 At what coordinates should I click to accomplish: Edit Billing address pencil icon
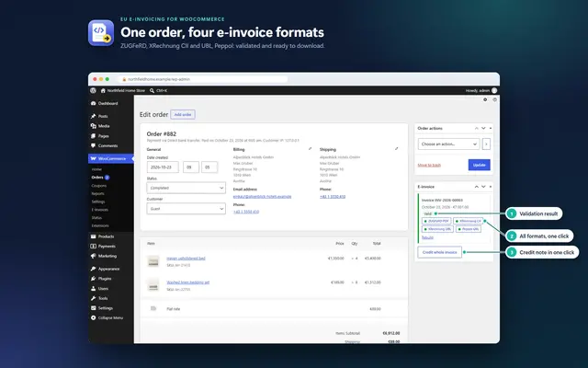[310, 149]
